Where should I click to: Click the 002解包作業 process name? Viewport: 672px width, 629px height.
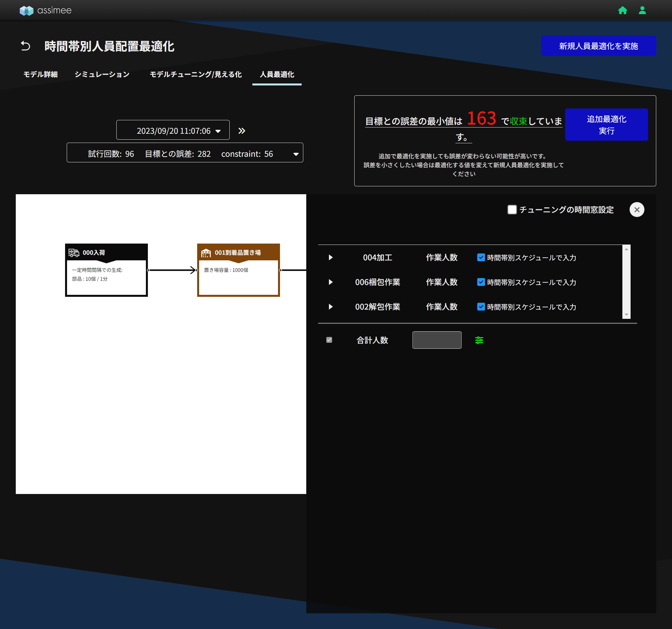coord(377,307)
